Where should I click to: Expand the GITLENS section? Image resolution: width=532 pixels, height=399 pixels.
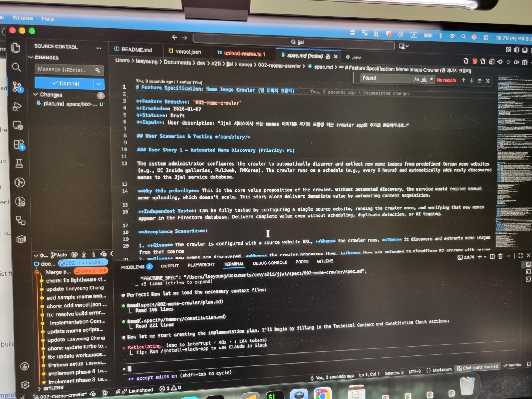(x=53, y=388)
